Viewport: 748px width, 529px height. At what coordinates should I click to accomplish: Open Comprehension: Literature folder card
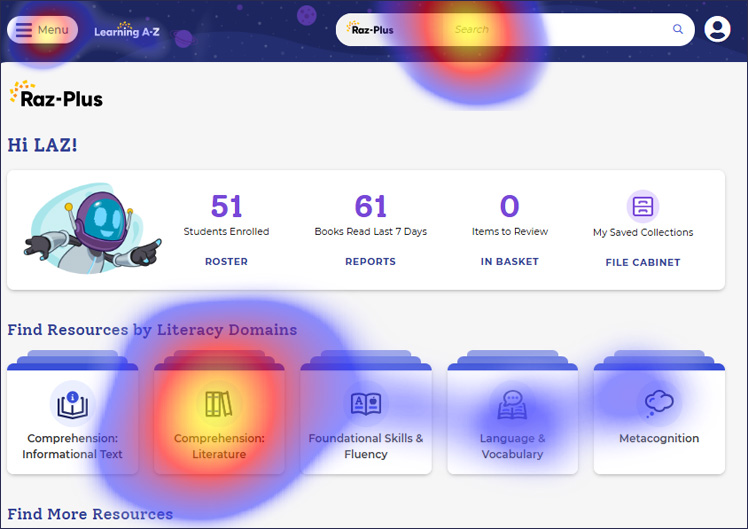tap(219, 420)
